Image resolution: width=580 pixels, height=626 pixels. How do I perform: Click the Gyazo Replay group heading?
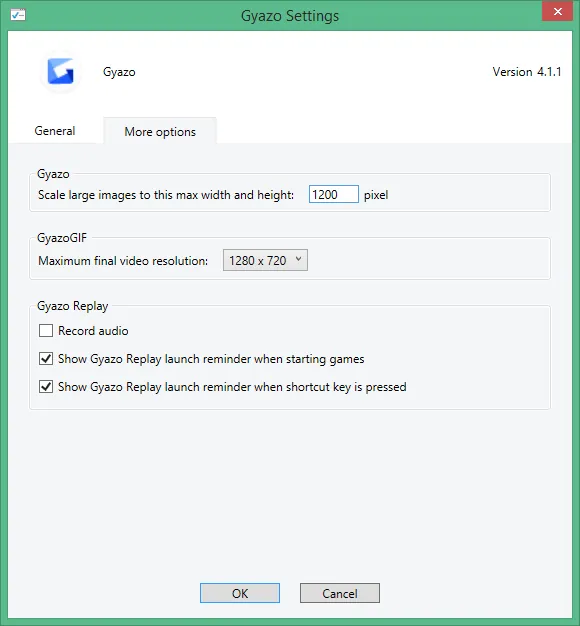[73, 306]
